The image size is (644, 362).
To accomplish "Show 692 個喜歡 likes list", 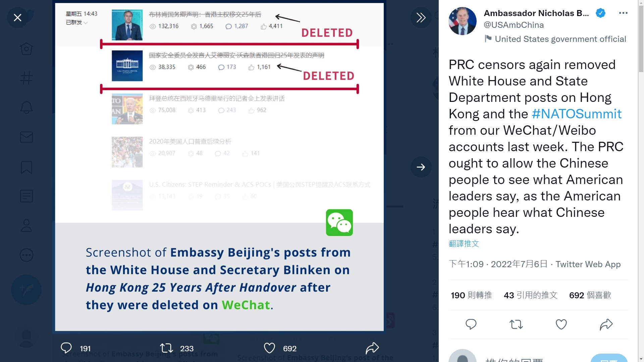I will point(590,295).
